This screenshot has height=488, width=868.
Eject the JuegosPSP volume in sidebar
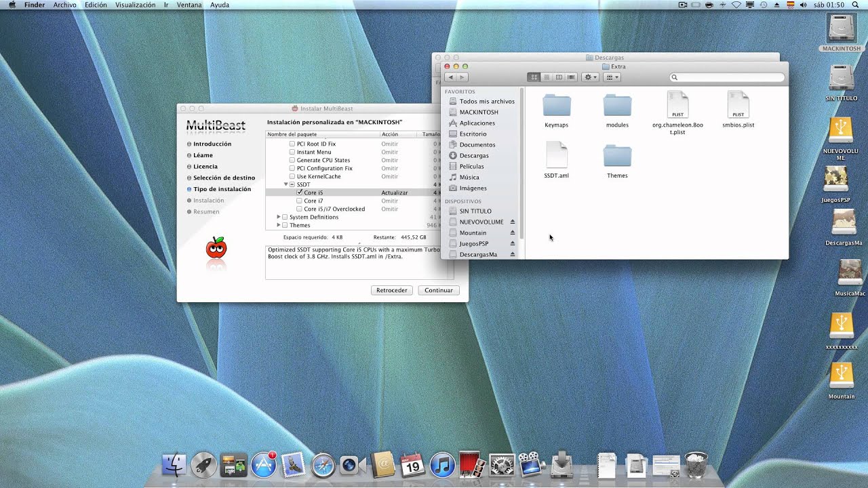(x=513, y=244)
